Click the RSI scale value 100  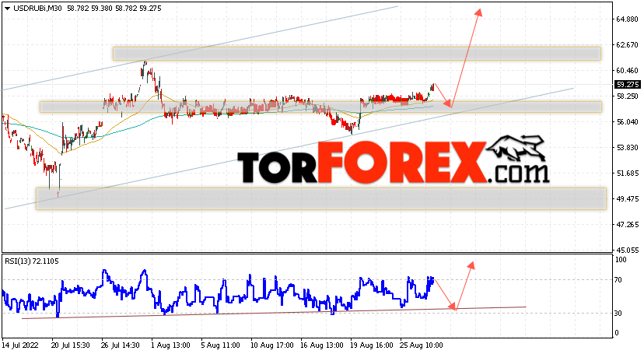621,260
